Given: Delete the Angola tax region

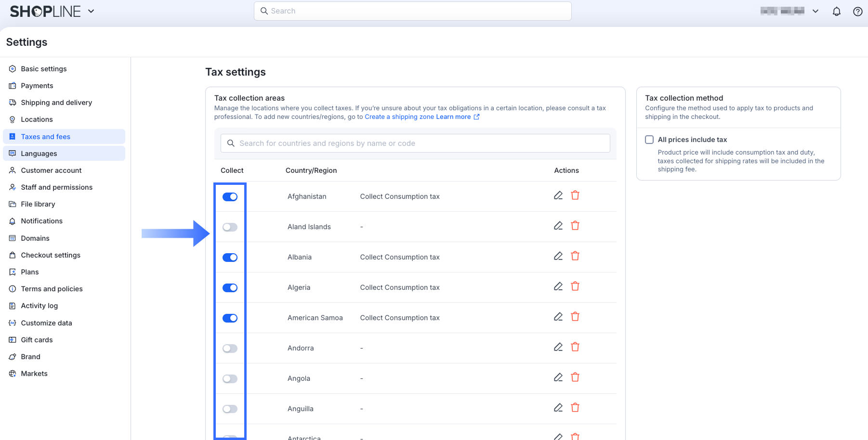Looking at the screenshot, I should click(x=575, y=377).
